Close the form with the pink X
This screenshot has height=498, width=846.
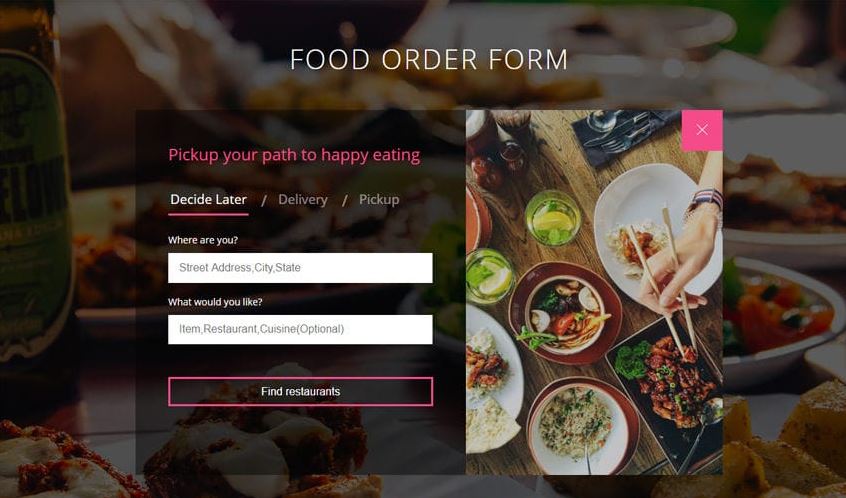702,130
